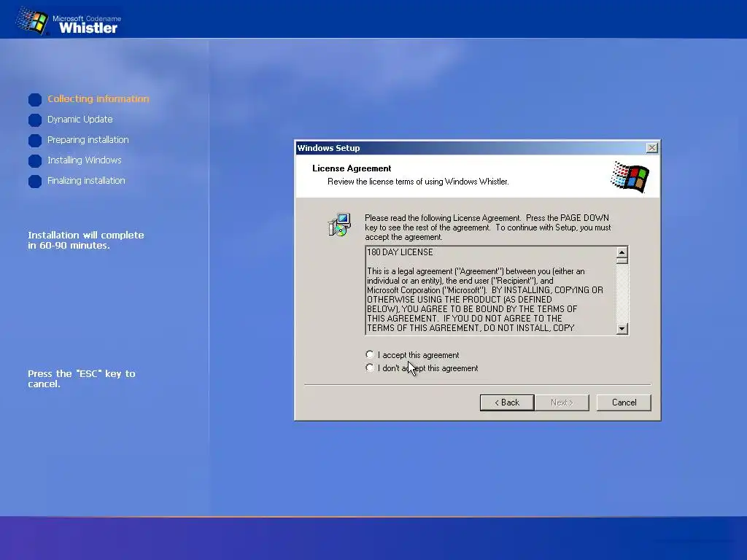
Task: Click the "Finalizing installation" step label
Action: [86, 181]
